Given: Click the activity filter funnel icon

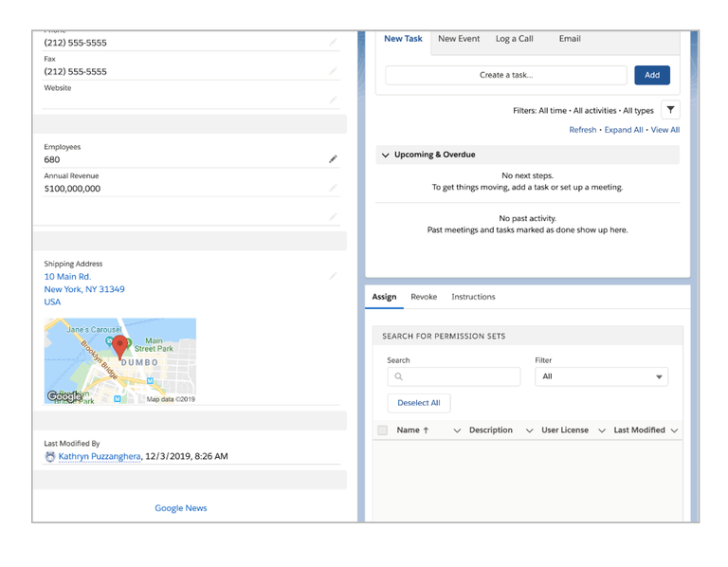Looking at the screenshot, I should (x=670, y=110).
